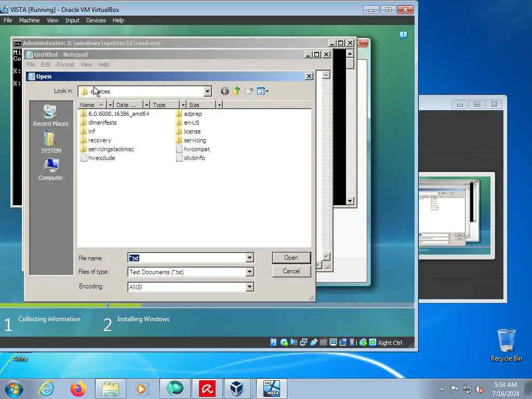Open the VirtualBox Machine menu
Image resolution: width=532 pixels, height=399 pixels.
point(29,20)
